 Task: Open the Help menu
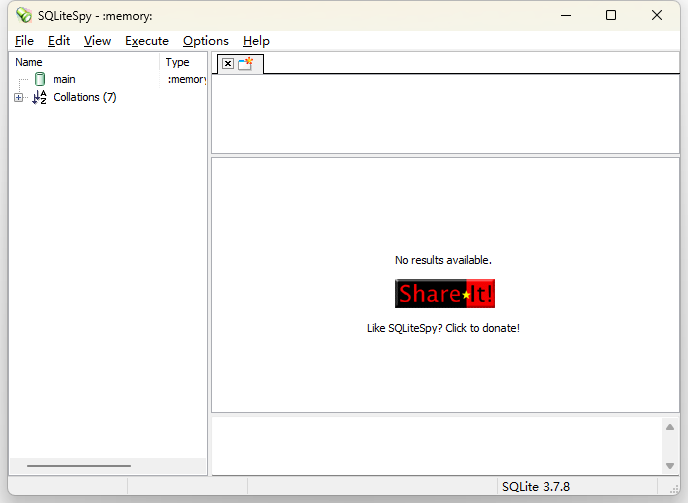coord(256,41)
